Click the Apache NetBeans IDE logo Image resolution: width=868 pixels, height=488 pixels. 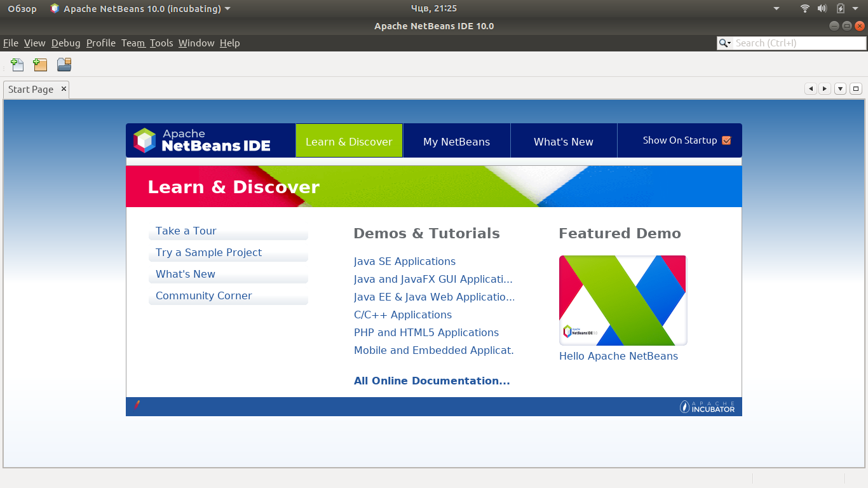click(202, 140)
